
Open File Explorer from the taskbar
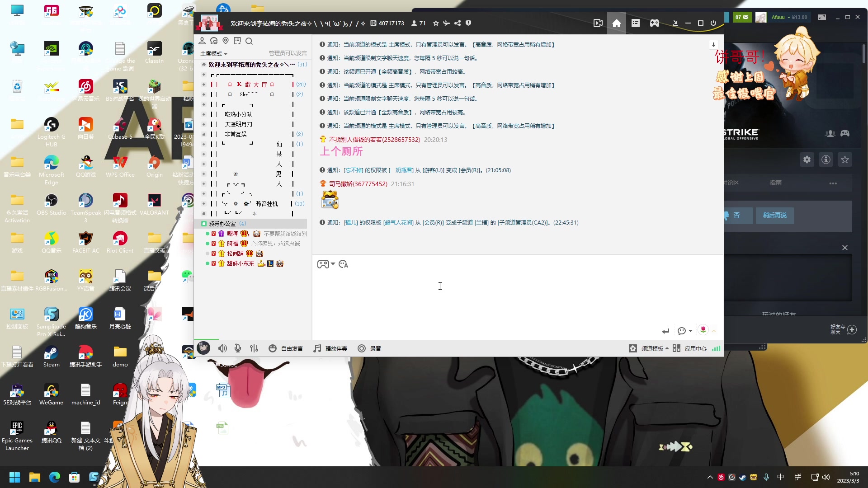point(35,477)
